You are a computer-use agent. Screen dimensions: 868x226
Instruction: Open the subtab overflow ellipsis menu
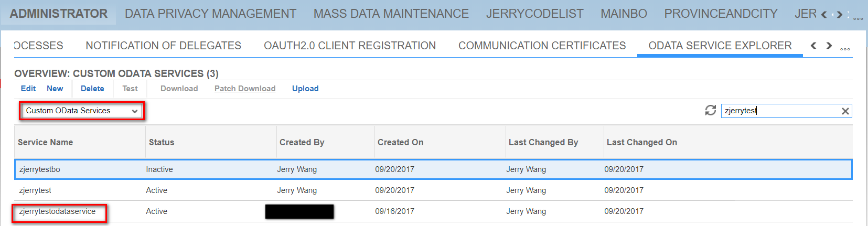[x=845, y=49]
